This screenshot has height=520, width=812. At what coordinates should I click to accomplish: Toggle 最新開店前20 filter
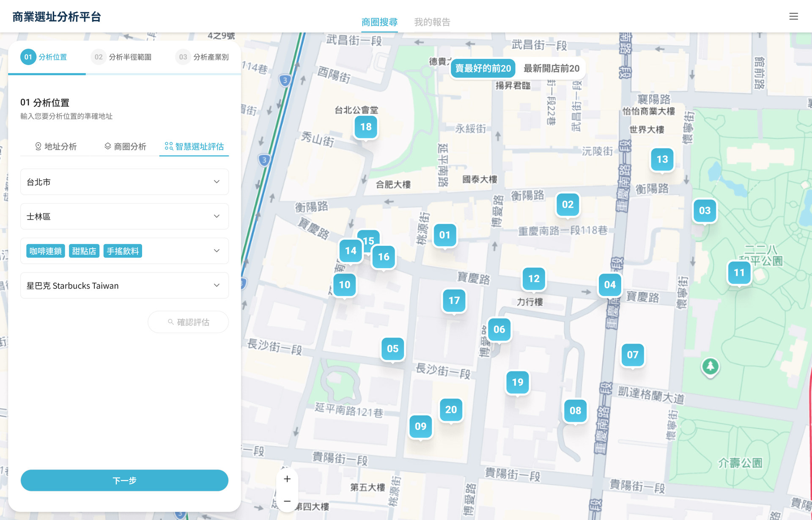(x=551, y=69)
